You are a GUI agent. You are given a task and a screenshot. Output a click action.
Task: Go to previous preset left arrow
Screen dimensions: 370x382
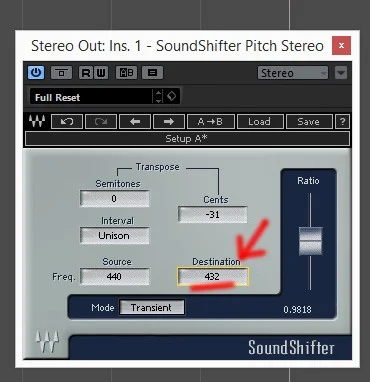135,122
